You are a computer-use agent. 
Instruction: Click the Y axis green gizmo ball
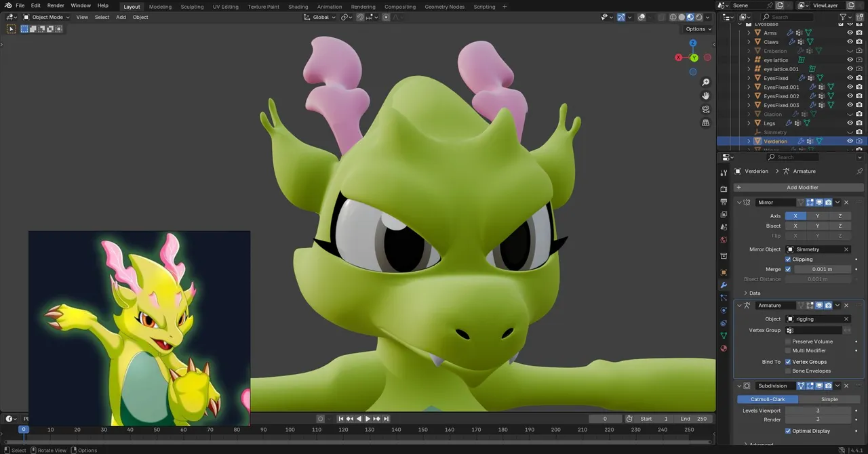coord(694,58)
